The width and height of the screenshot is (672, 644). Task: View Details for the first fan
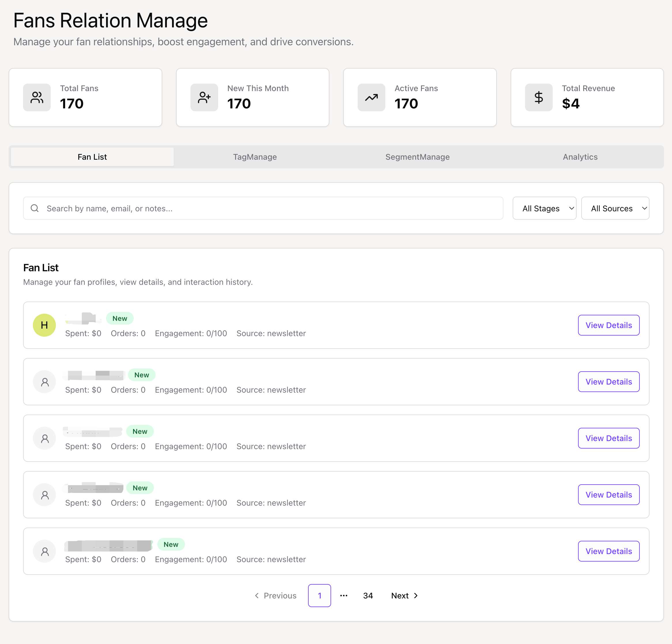tap(608, 325)
